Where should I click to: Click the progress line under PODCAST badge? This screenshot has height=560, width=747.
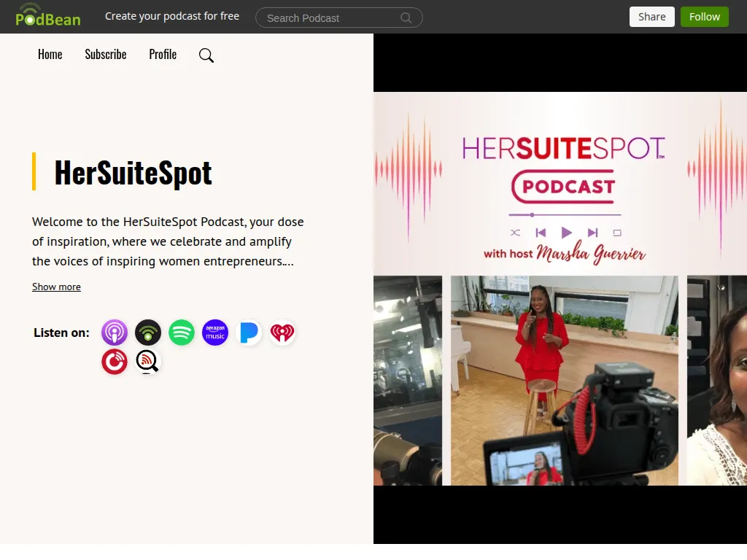[x=565, y=215]
